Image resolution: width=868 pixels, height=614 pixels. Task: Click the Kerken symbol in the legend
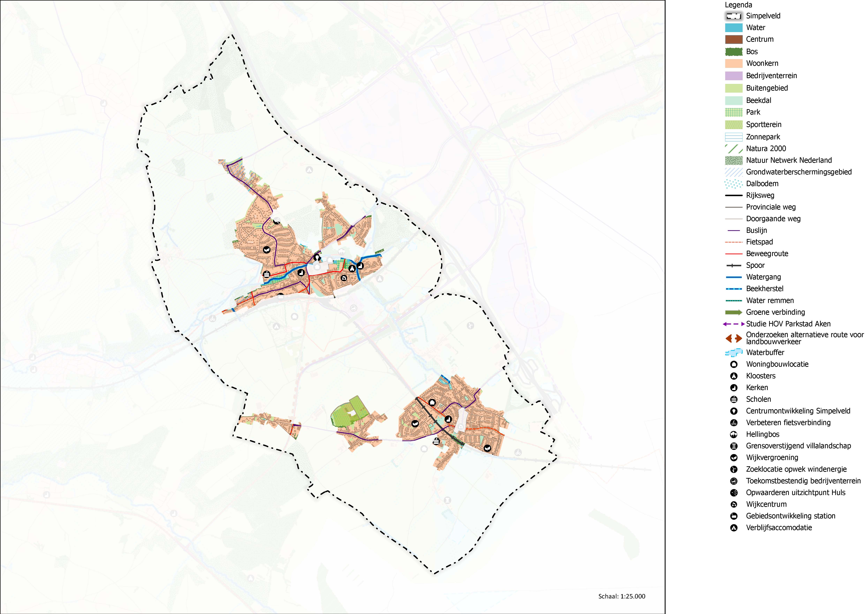click(x=734, y=388)
